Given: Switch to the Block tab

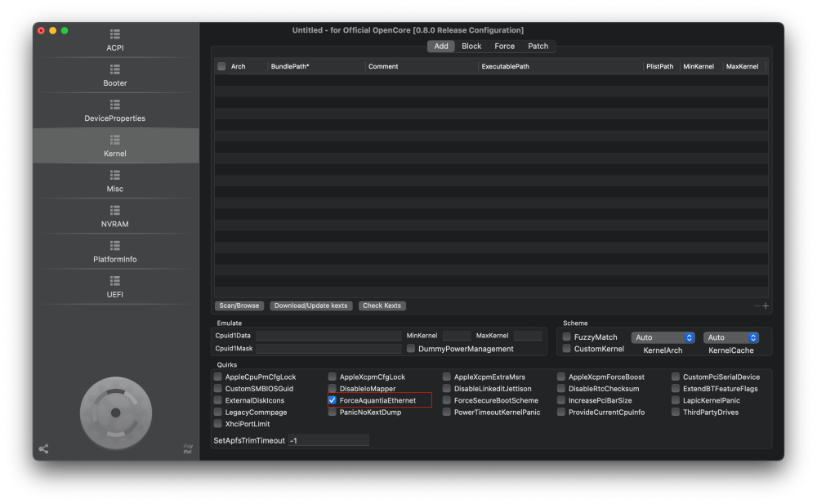Looking at the screenshot, I should click(471, 47).
